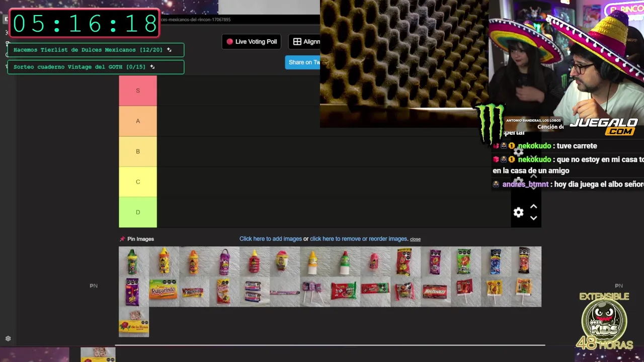Click the 'Hacemos Tierlist de Dulces Mexicanos' goal text
Image resolution: width=644 pixels, height=362 pixels.
point(88,50)
